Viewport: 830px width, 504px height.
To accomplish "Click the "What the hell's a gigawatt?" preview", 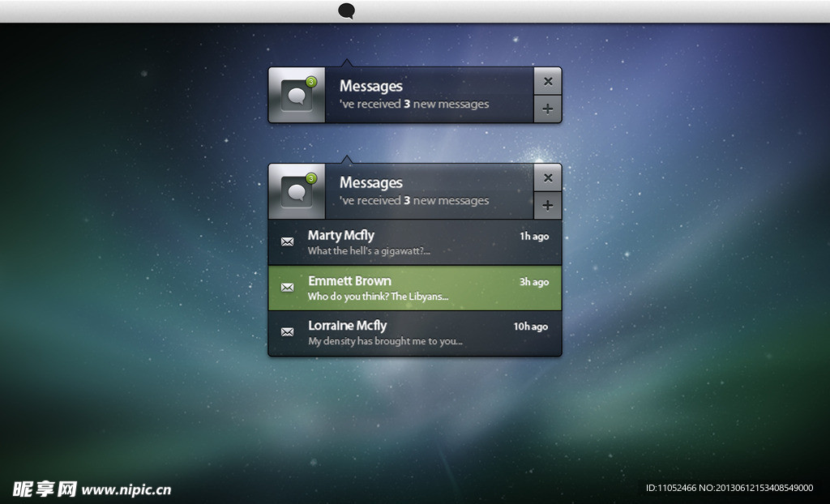I will coord(369,251).
